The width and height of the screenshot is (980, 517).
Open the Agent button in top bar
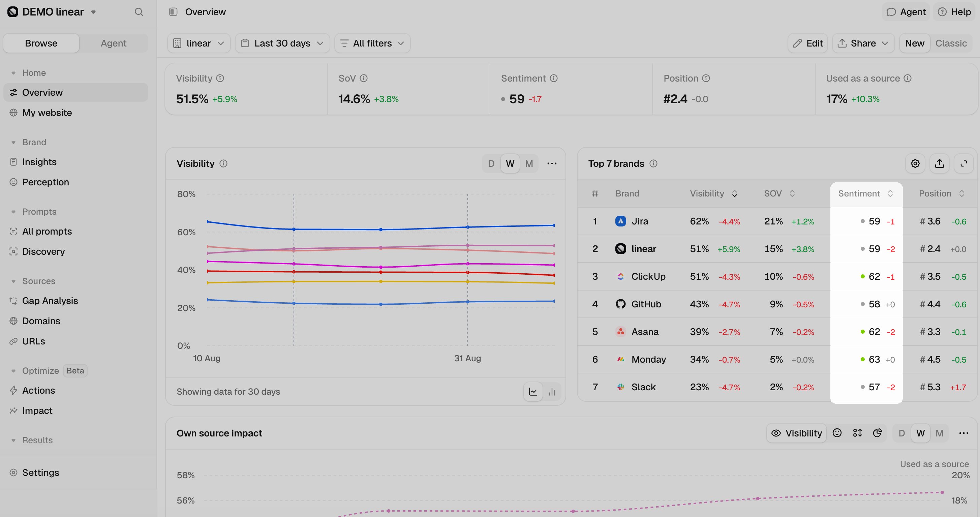coord(906,12)
